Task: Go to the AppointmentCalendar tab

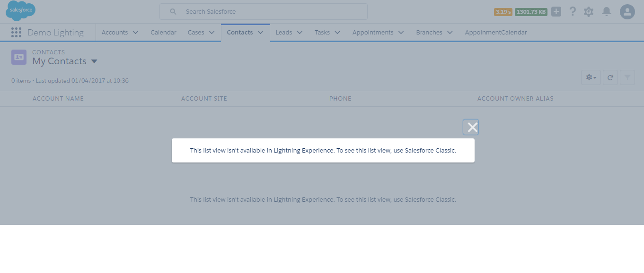Action: pyautogui.click(x=496, y=33)
